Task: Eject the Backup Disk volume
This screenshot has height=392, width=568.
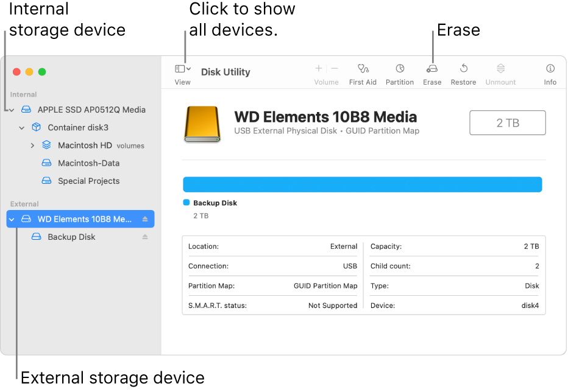Action: (x=144, y=237)
